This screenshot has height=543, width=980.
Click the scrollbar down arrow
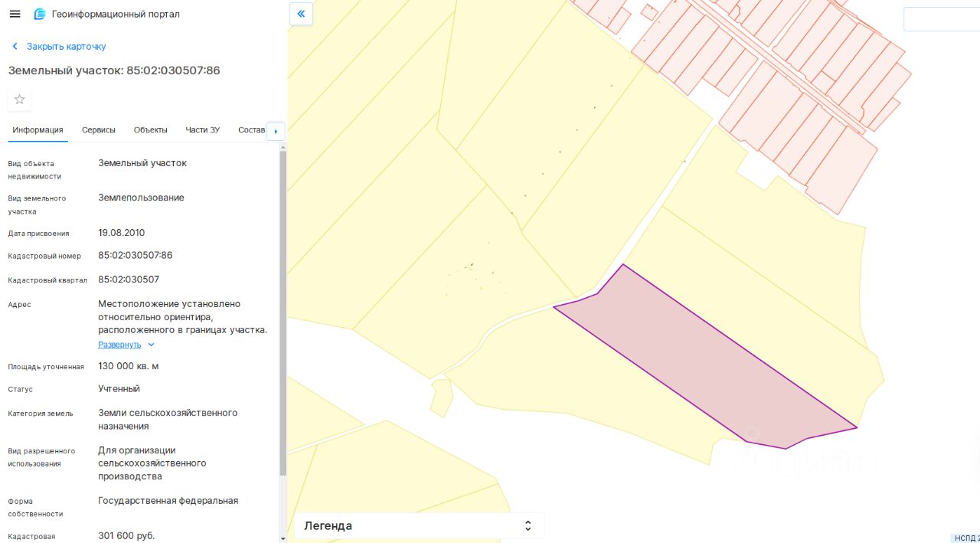coord(283,538)
